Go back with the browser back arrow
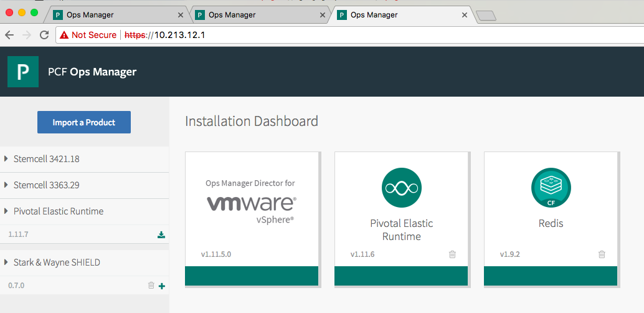This screenshot has height=313, width=644. 9,35
